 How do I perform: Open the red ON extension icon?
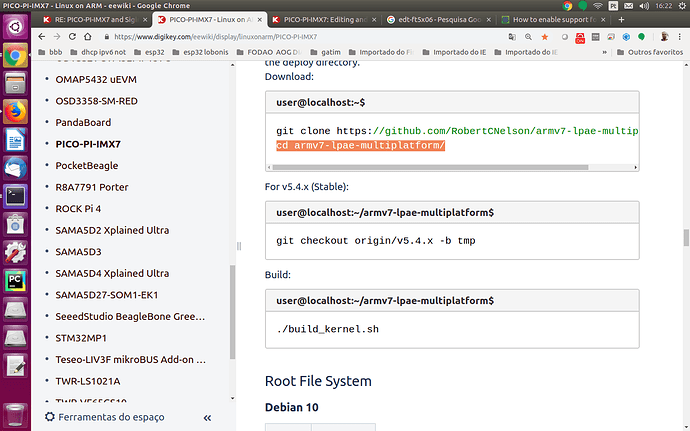[580, 38]
